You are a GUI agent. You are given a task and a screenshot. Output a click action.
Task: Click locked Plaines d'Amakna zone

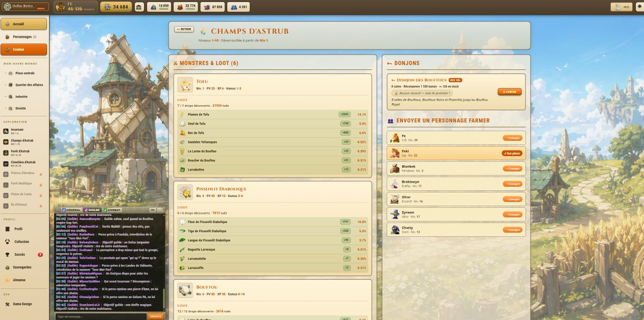click(x=24, y=174)
